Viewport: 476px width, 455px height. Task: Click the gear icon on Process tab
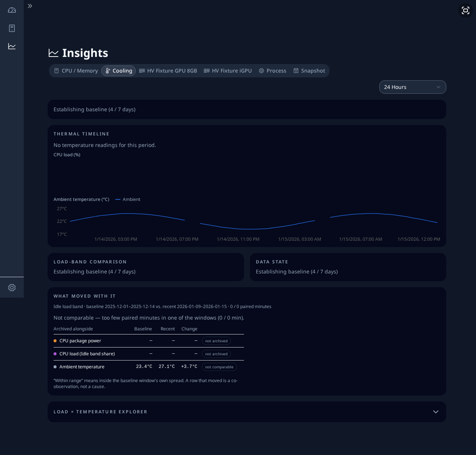tap(261, 71)
